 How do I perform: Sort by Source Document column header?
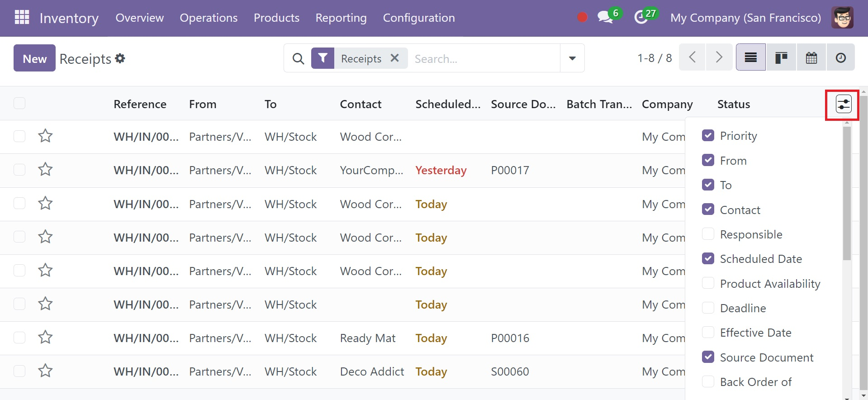(523, 104)
